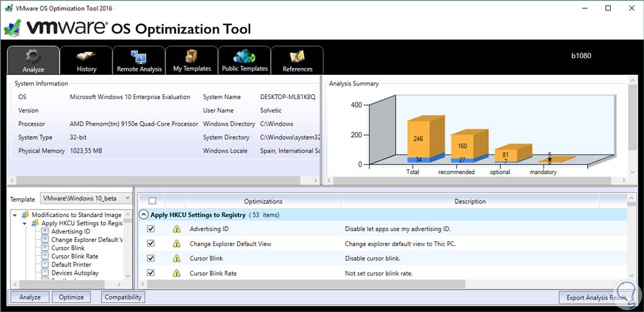This screenshot has width=644, height=312.
Task: Uncheck the Cursor Blink optimization
Action: [151, 258]
